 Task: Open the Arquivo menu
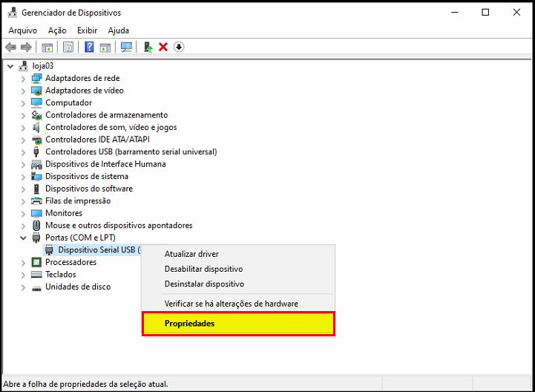(x=22, y=30)
